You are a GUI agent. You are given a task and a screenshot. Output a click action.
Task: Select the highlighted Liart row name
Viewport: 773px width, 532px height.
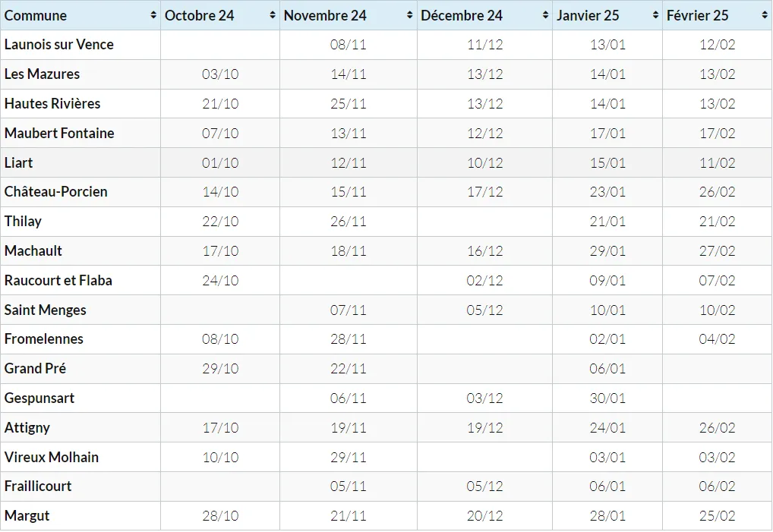coord(19,163)
